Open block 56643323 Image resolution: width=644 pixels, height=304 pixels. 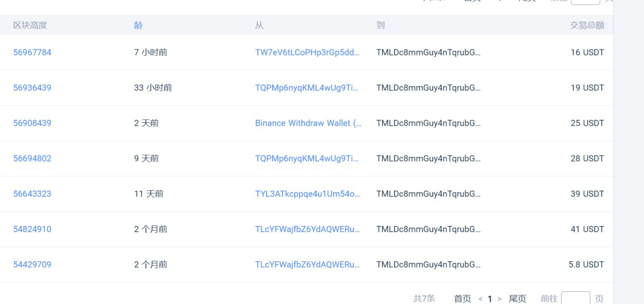tap(32, 194)
